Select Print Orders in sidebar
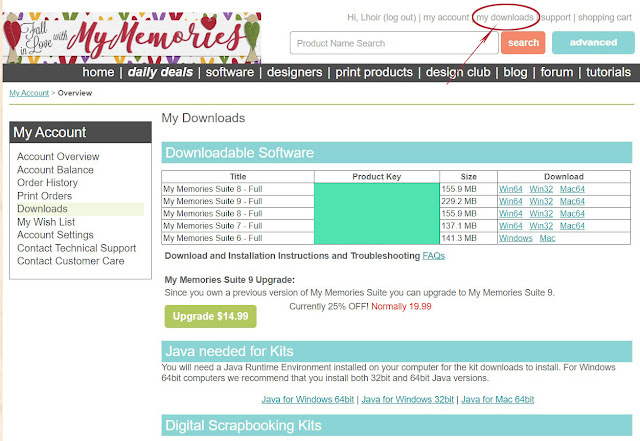The height and width of the screenshot is (441, 640). [x=44, y=196]
